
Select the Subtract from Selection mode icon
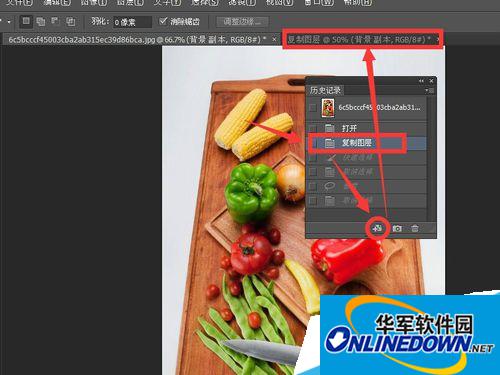pos(55,22)
